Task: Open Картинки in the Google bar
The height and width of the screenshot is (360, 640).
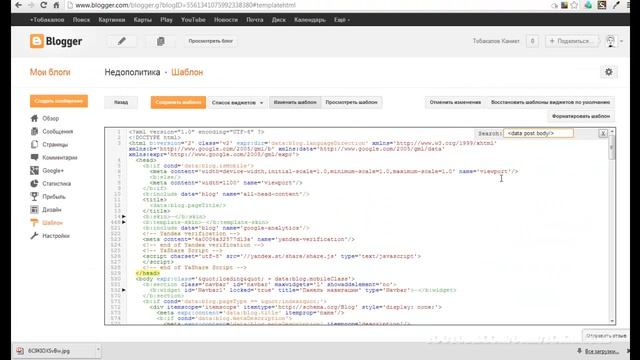Action: pyautogui.click(x=111, y=20)
